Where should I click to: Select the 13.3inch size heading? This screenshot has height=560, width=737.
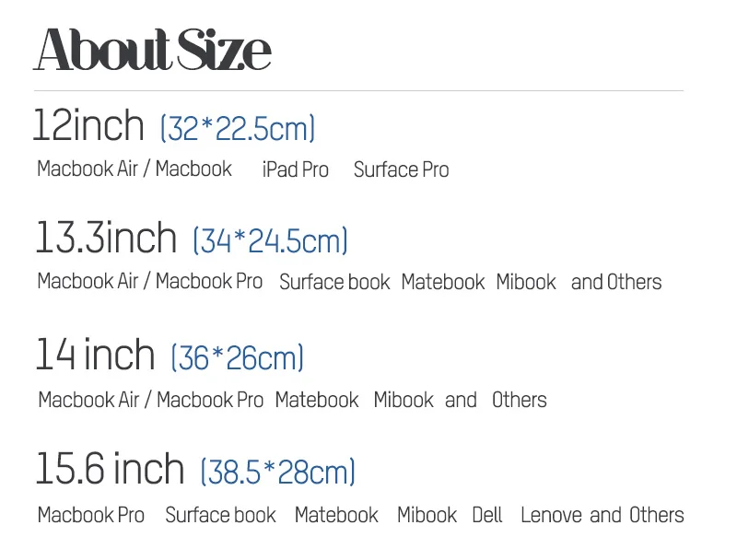106,238
